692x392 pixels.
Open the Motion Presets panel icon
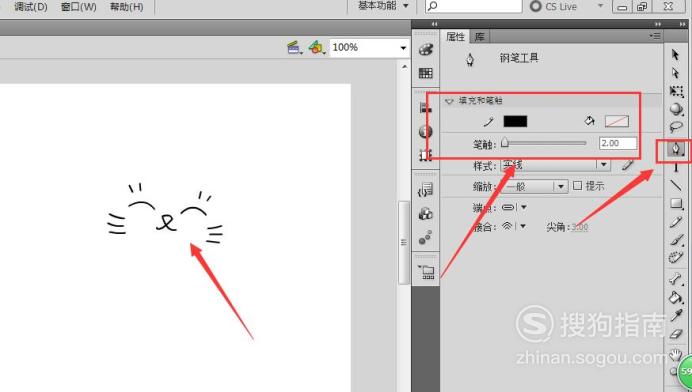[x=425, y=237]
